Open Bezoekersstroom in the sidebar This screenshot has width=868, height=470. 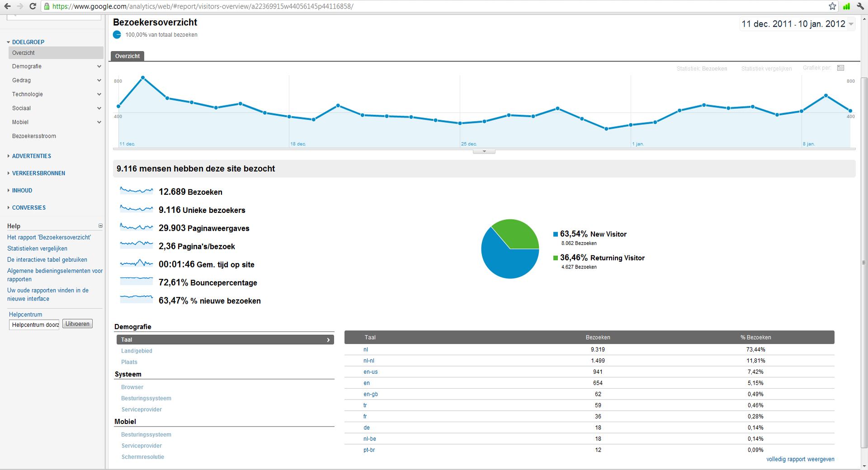(34, 136)
